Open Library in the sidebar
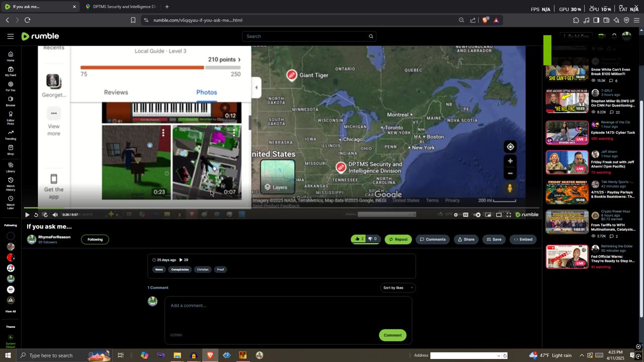 click(x=11, y=167)
